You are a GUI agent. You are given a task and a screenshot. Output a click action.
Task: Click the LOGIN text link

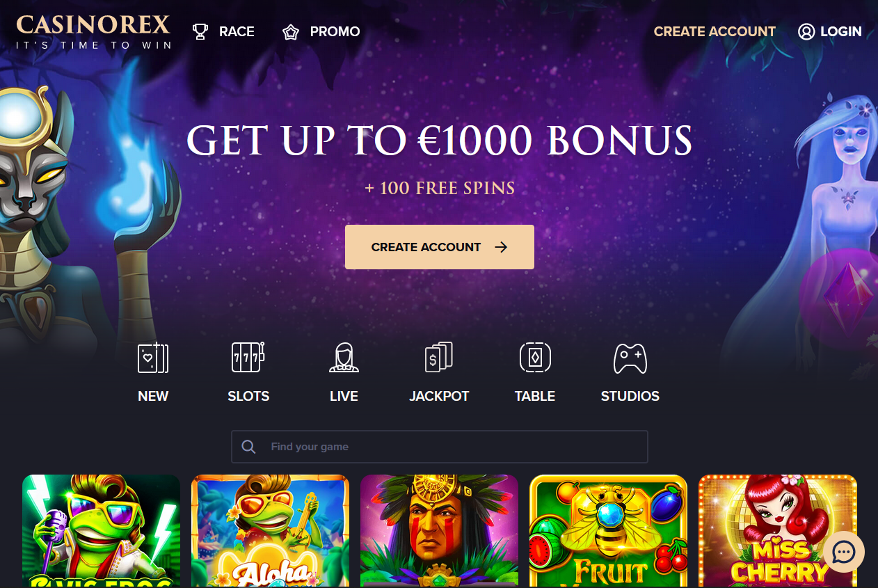coord(841,32)
